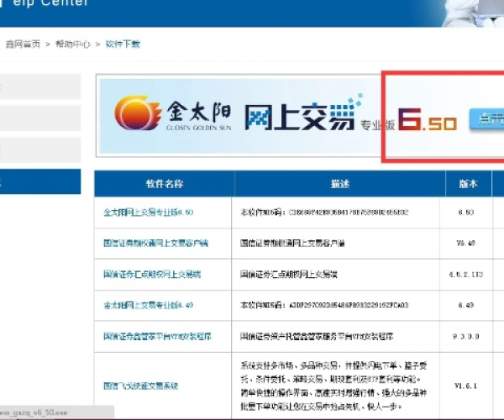Click the 网上交易 banner title graphic

coord(304,114)
